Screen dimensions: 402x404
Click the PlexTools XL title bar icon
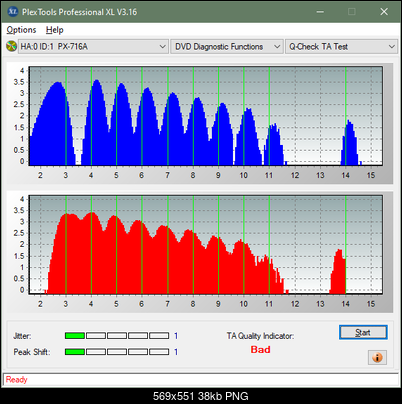(x=13, y=12)
